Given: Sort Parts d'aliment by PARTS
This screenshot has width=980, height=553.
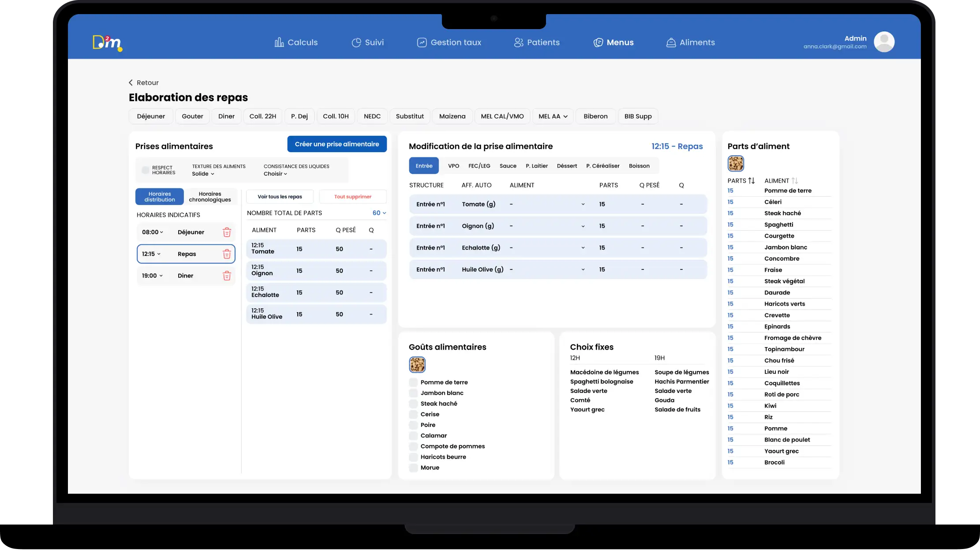Looking at the screenshot, I should pyautogui.click(x=752, y=181).
